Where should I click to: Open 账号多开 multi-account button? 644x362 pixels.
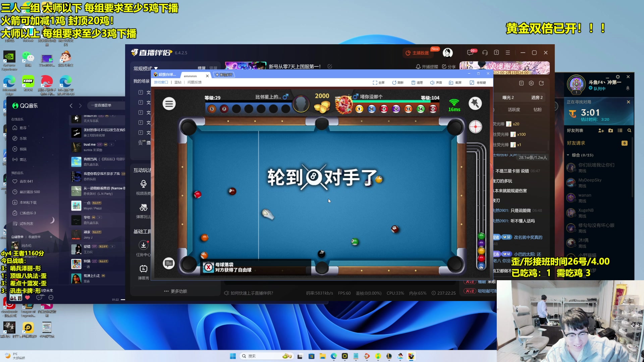(x=224, y=75)
